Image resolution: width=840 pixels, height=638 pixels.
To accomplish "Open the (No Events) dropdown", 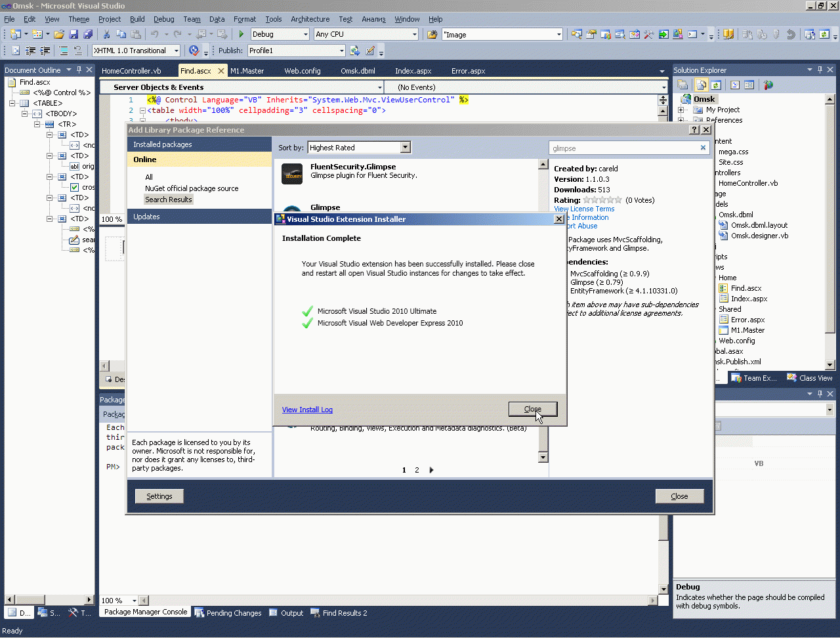I will tap(663, 87).
